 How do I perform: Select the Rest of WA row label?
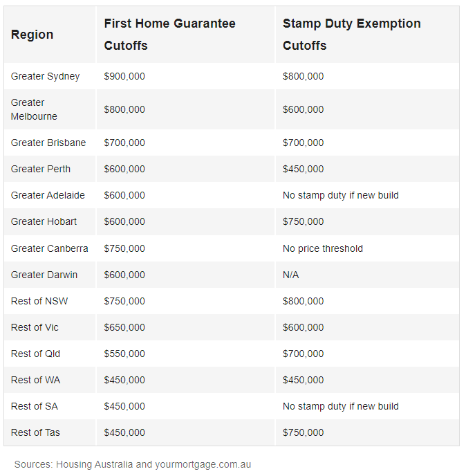click(35, 380)
